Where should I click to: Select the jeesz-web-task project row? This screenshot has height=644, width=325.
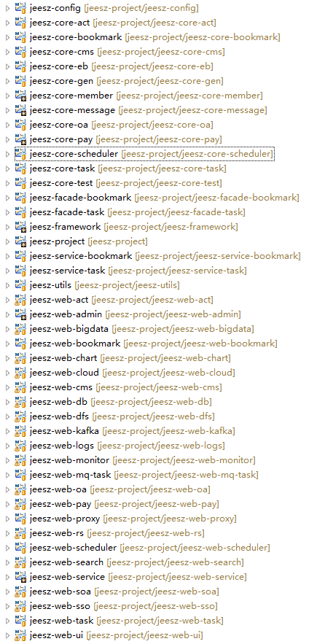(x=119, y=620)
